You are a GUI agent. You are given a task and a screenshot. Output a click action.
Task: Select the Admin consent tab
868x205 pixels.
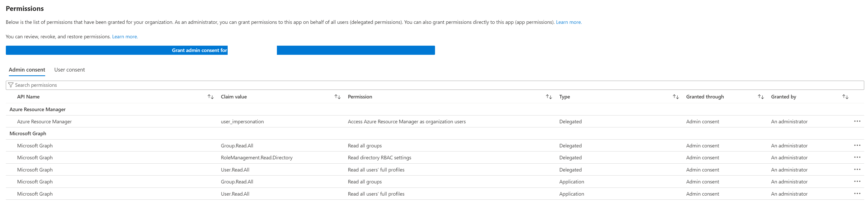[x=27, y=70]
